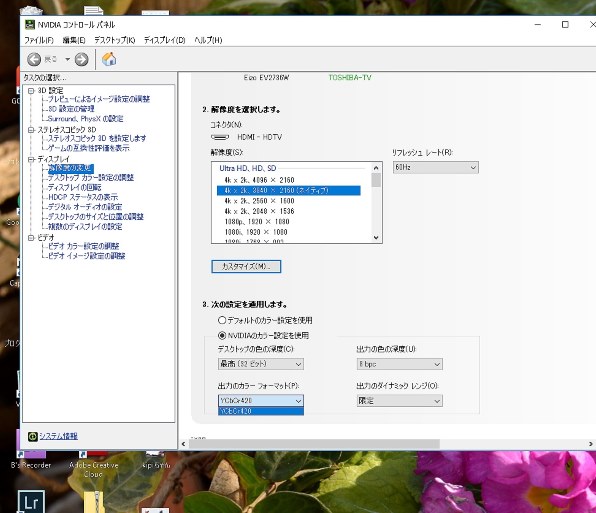Open the リフレッシュ レート 60Hz dropdown
This screenshot has height=513, width=596.
[436, 167]
